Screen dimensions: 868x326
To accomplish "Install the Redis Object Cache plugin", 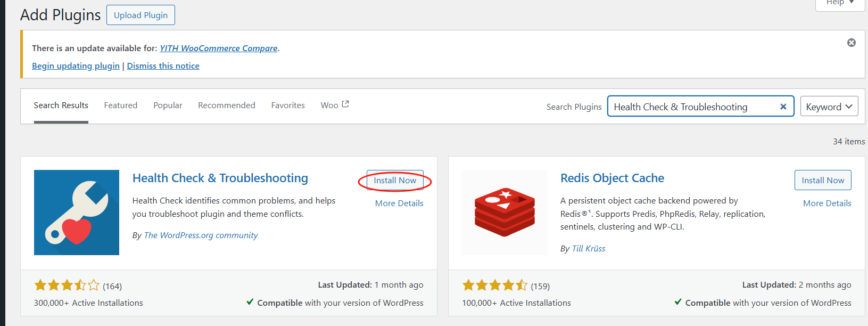I will click(823, 181).
